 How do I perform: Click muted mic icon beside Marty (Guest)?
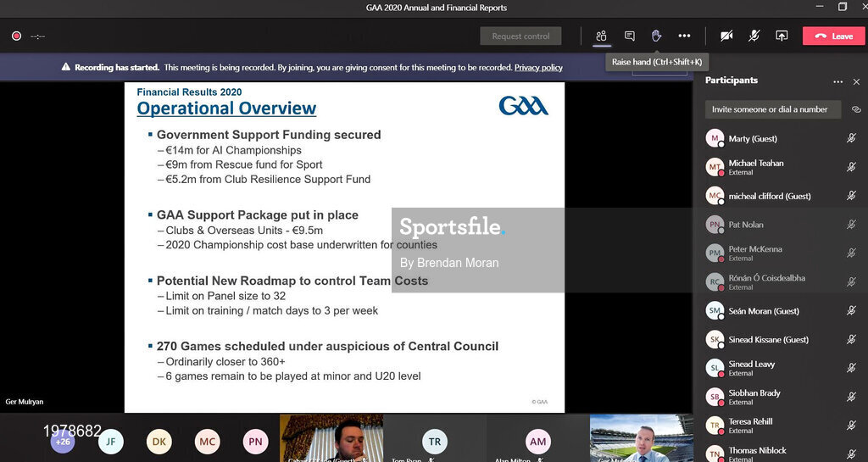(x=851, y=138)
